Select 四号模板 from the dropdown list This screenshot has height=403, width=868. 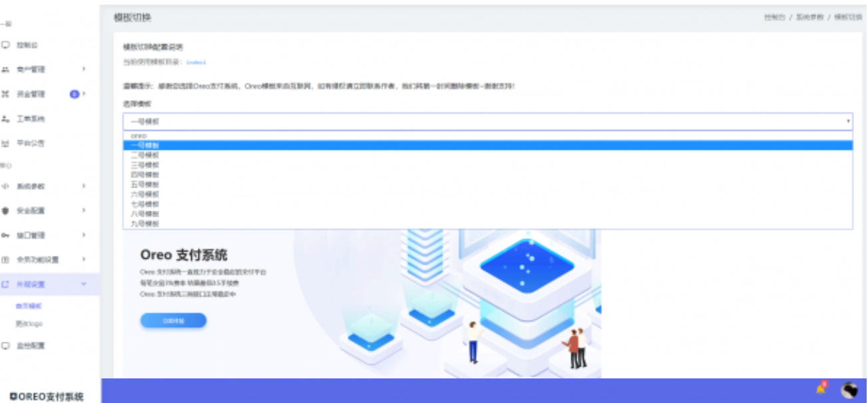point(488,175)
